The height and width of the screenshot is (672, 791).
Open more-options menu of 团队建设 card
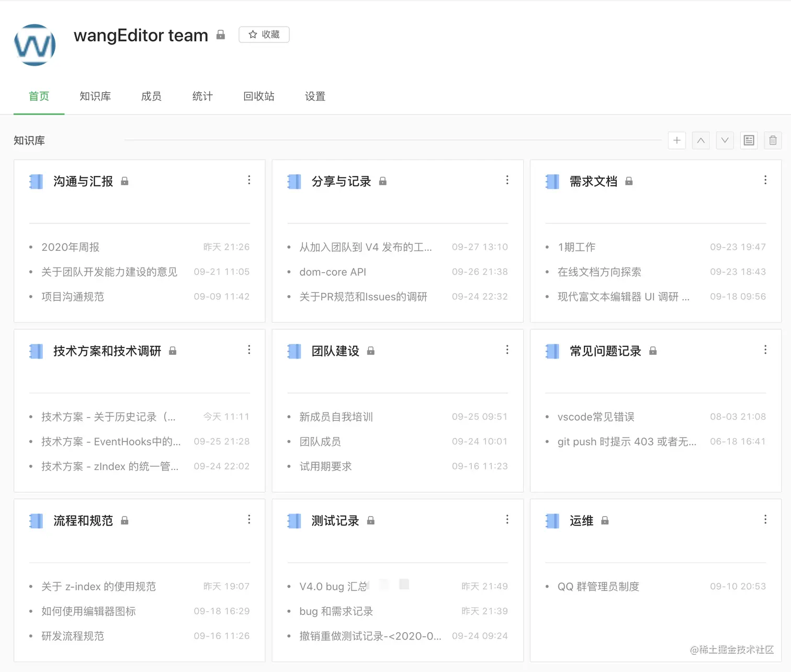tap(507, 350)
